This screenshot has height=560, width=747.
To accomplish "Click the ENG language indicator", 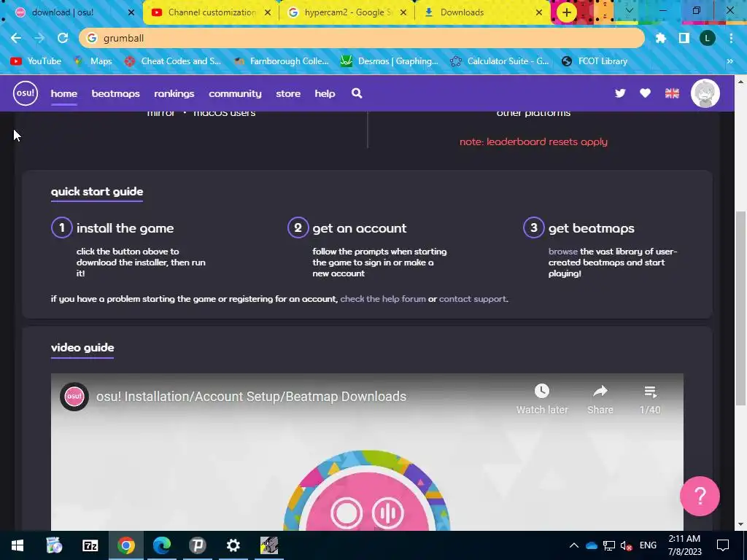I will click(x=648, y=545).
